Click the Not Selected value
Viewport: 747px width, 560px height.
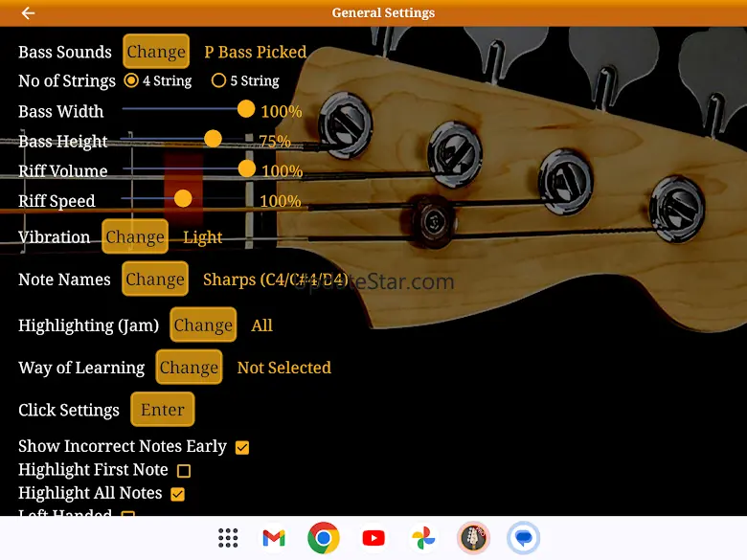pyautogui.click(x=283, y=368)
